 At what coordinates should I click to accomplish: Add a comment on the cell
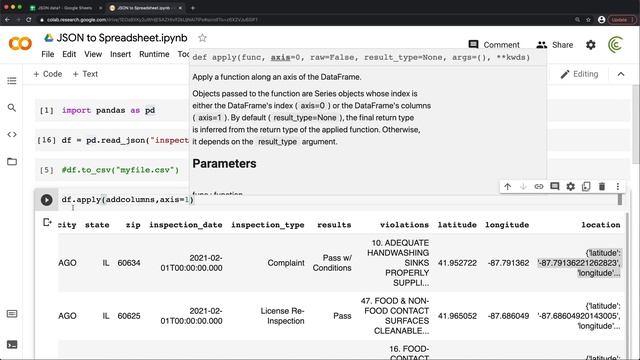(x=554, y=187)
